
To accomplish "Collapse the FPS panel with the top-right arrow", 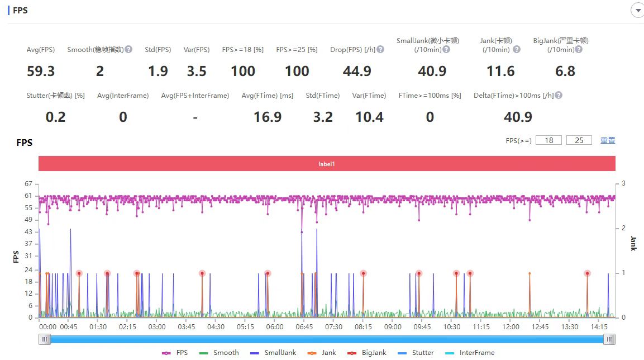I will pyautogui.click(x=638, y=10).
